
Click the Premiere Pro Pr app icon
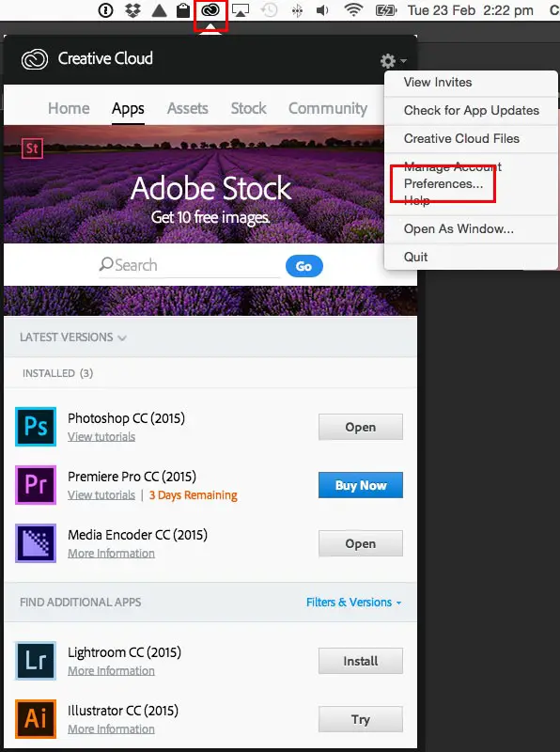click(36, 485)
